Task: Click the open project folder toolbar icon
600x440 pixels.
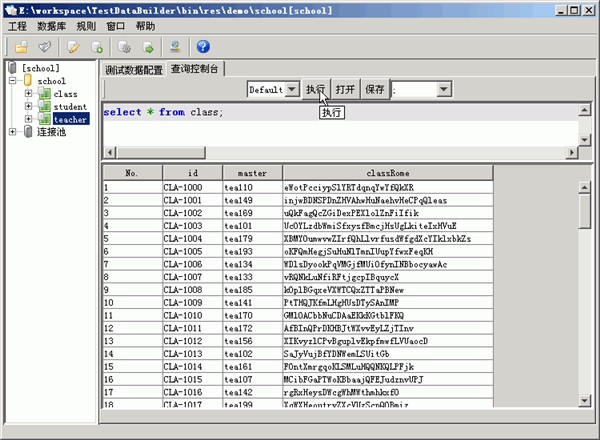Action: point(21,47)
